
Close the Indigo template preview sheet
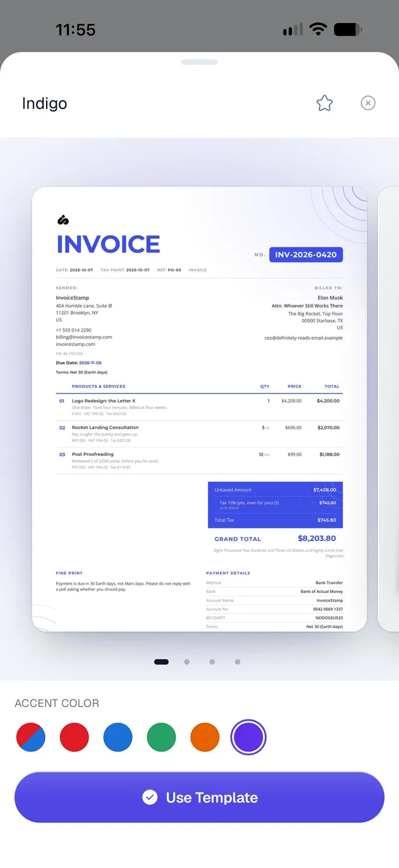368,103
